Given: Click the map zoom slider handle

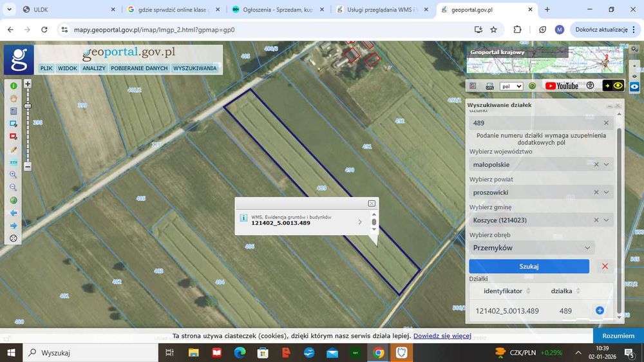Looking at the screenshot, I should tap(28, 106).
